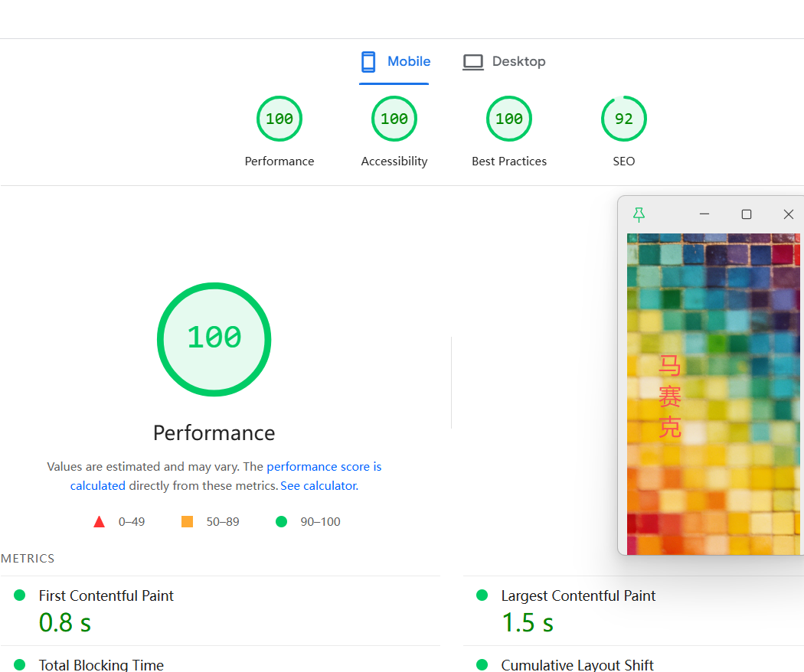Click the large Performance heading
The image size is (804, 672).
tap(214, 433)
